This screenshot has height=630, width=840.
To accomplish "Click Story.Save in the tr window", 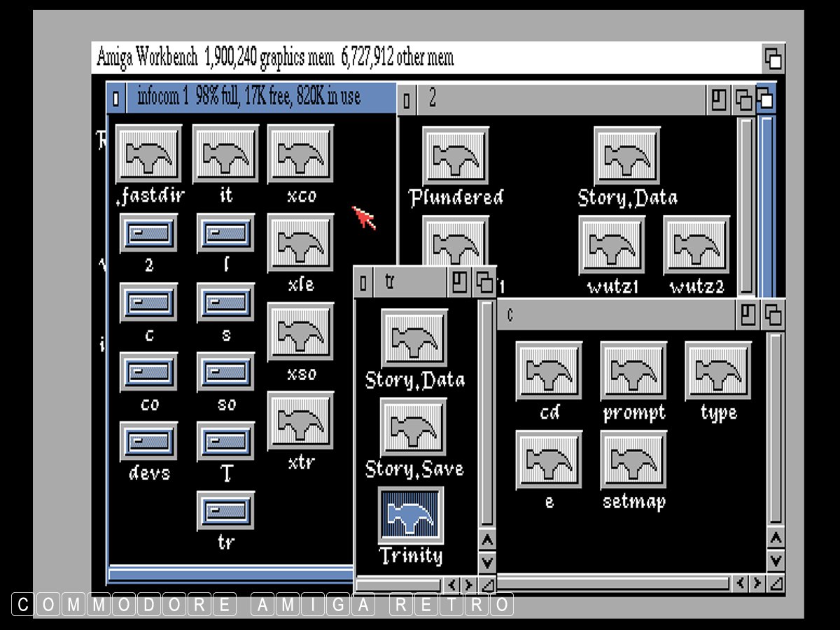I will [x=413, y=428].
